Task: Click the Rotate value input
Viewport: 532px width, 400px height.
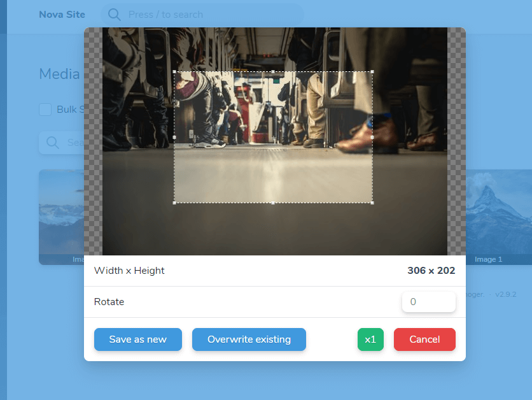Action: coord(429,301)
